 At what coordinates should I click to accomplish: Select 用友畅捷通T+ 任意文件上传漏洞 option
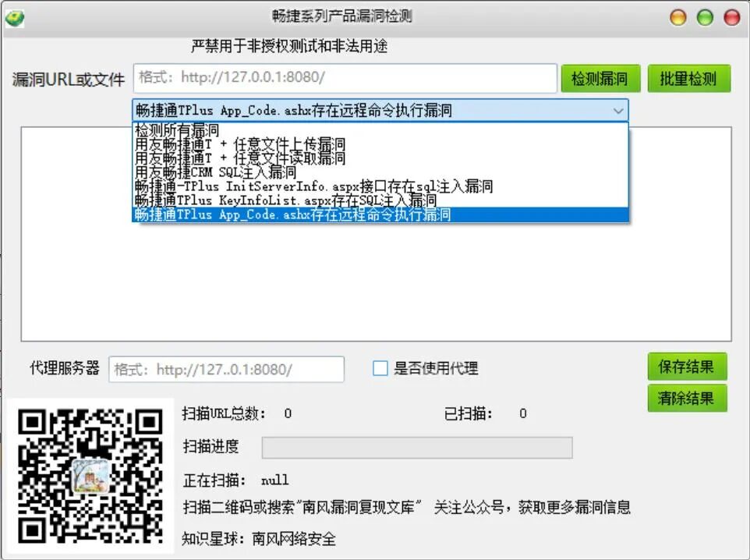tap(380, 144)
